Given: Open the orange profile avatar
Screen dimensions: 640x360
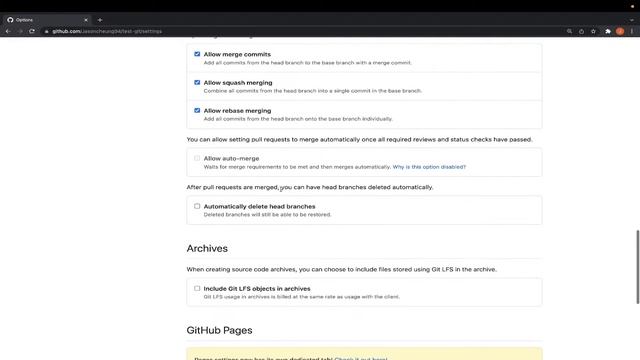Looking at the screenshot, I should pos(620,31).
